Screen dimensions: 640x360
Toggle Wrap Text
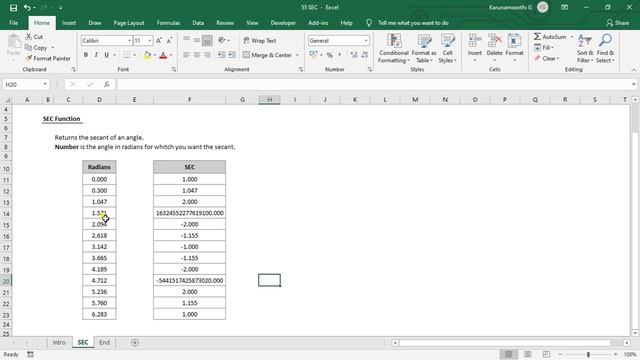point(260,40)
